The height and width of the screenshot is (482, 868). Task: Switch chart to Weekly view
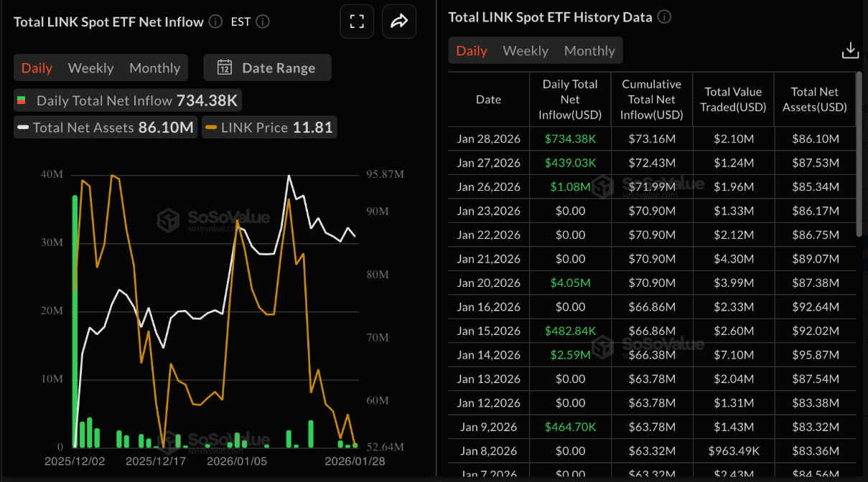pyautogui.click(x=90, y=68)
